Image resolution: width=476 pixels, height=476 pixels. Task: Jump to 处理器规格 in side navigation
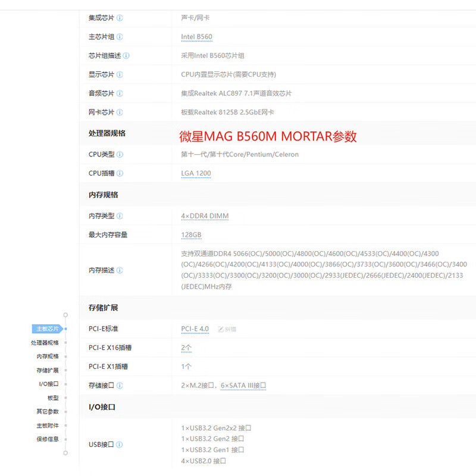45,343
